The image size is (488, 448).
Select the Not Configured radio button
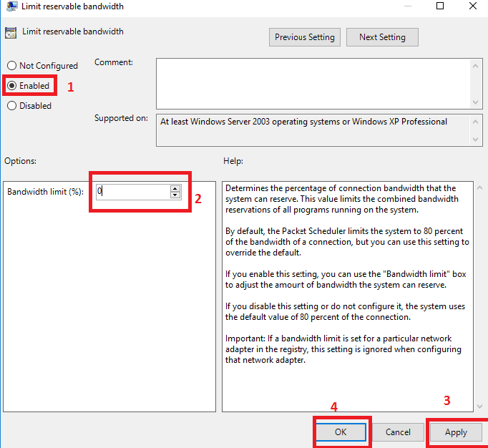click(11, 66)
